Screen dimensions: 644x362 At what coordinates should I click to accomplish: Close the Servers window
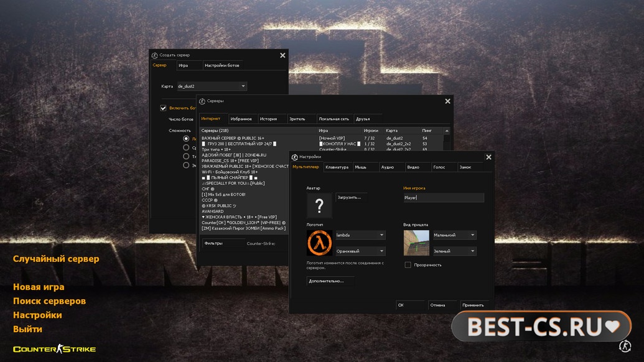point(447,101)
